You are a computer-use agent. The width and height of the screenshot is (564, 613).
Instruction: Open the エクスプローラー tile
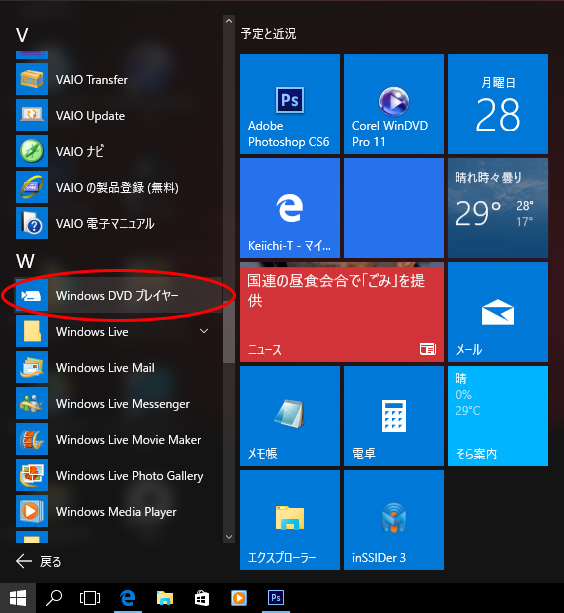[x=290, y=520]
